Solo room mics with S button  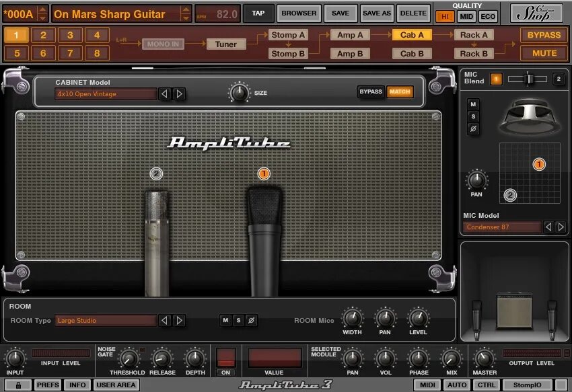238,320
